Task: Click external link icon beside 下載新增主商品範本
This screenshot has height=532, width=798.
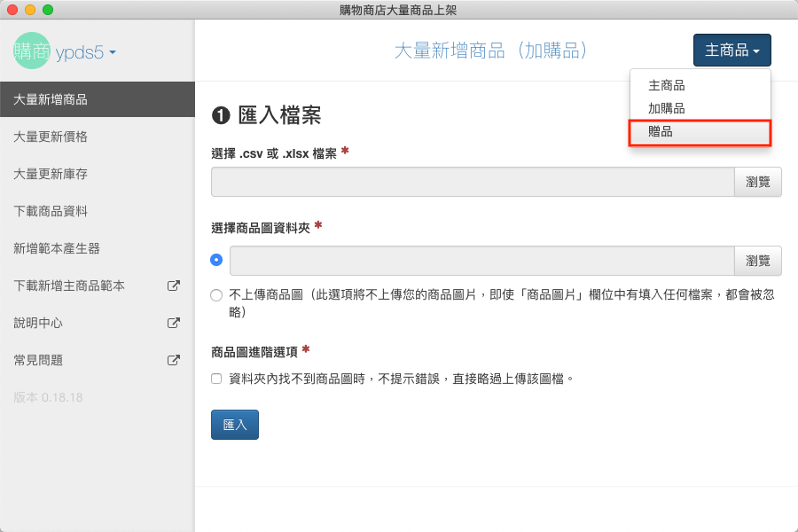Action: (174, 286)
